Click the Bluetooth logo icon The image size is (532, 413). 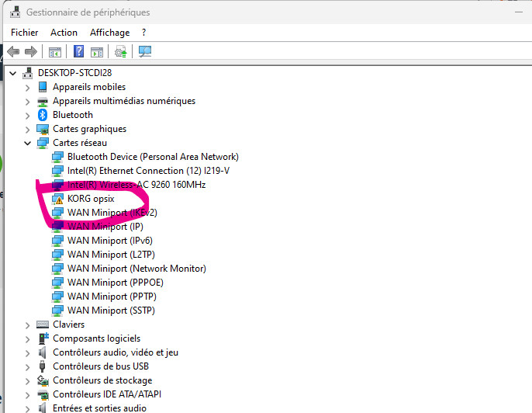43,115
